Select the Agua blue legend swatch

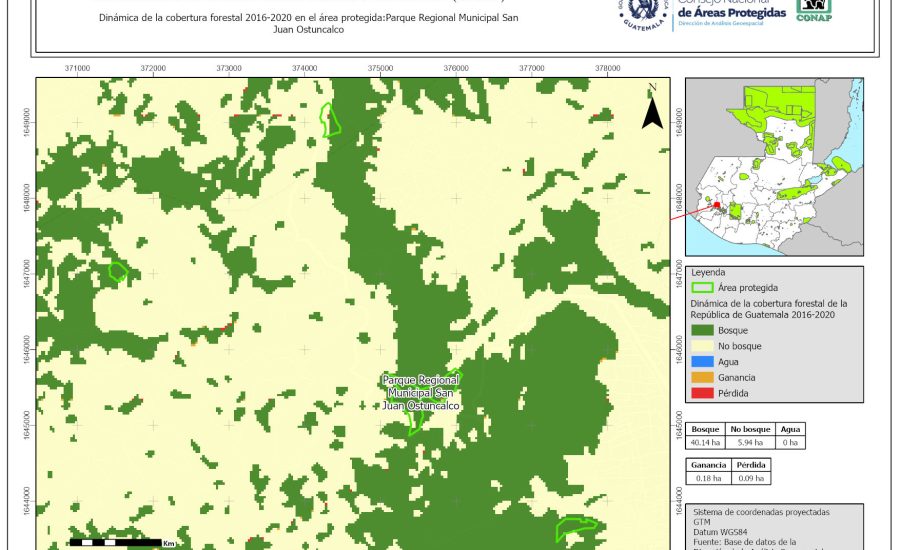pos(703,361)
